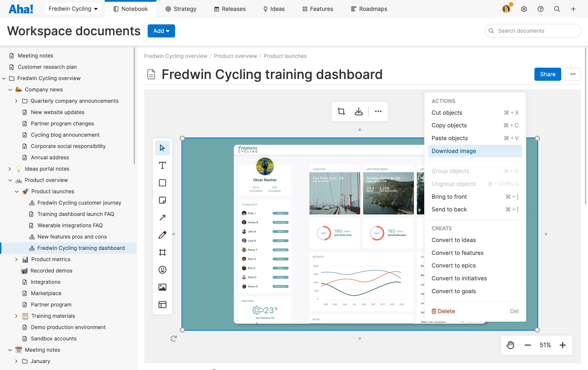
Task: Switch to the Roadmaps tab
Action: tap(369, 9)
